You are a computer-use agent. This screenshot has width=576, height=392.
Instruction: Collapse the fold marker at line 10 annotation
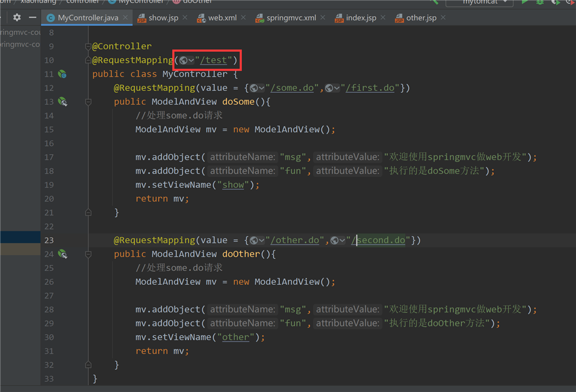(88, 60)
